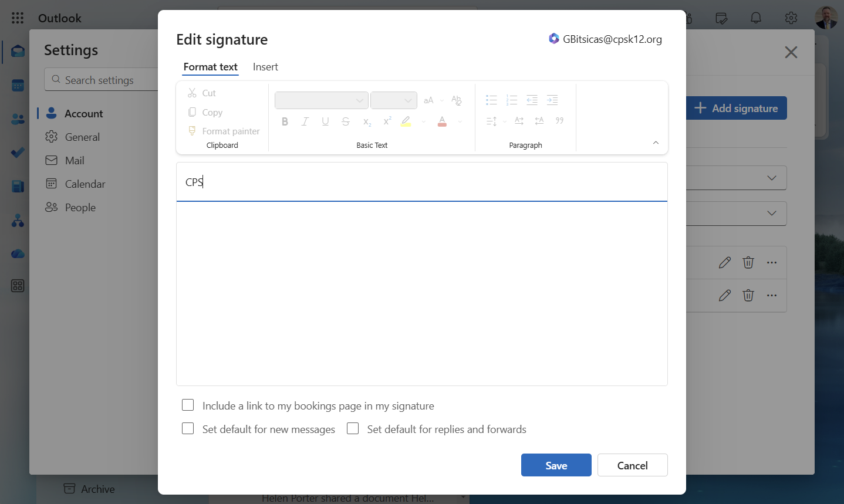Delete the second signature with trash icon
This screenshot has height=504, width=844.
pos(748,295)
